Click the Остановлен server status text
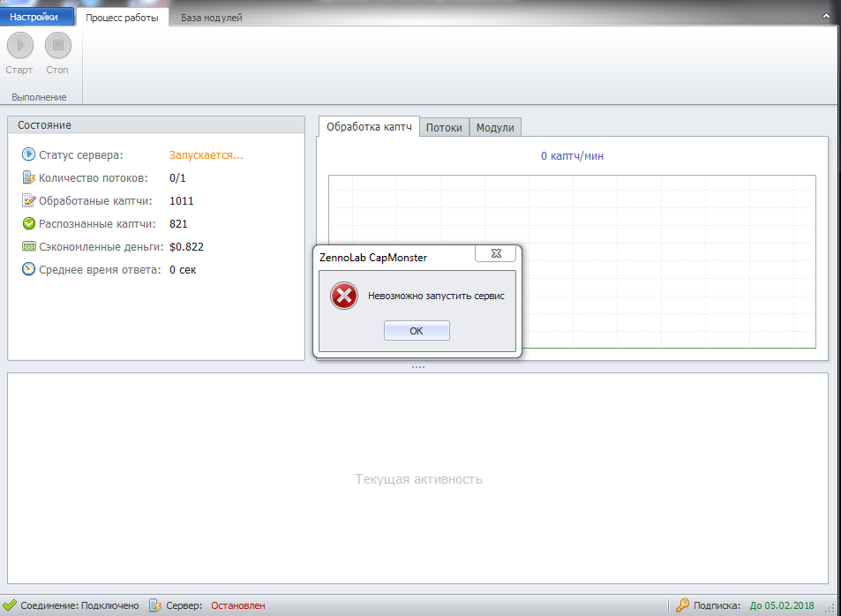841x616 pixels. pyautogui.click(x=238, y=605)
